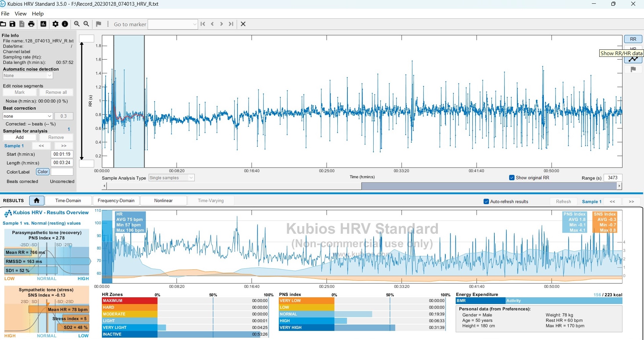Zoom in with the magnifier plus icon

pyautogui.click(x=77, y=24)
